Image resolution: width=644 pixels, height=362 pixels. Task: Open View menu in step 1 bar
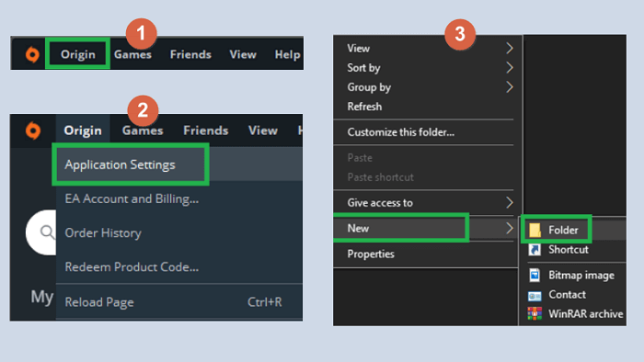point(243,54)
